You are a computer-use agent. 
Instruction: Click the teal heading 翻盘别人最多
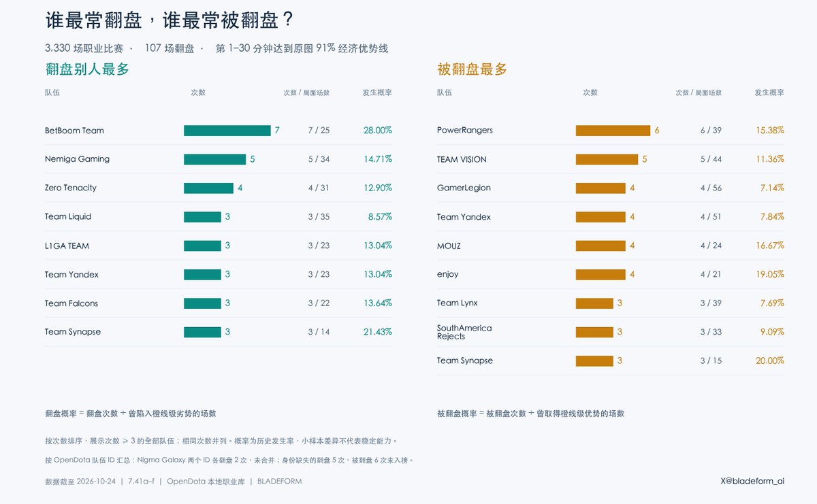87,69
